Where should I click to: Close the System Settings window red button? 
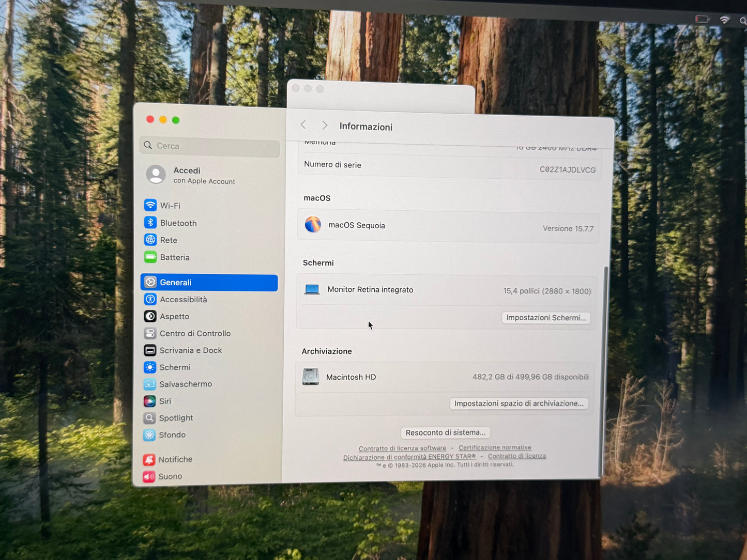click(150, 119)
